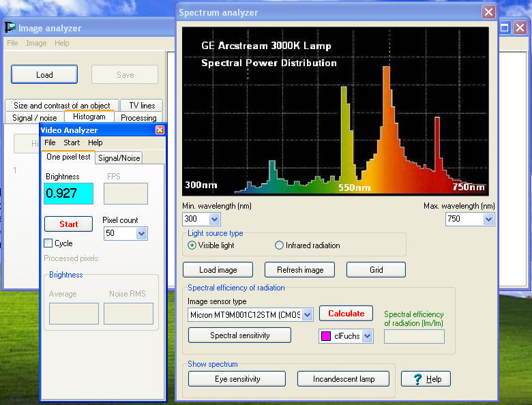
Task: Click the Load image button
Action: click(x=218, y=270)
